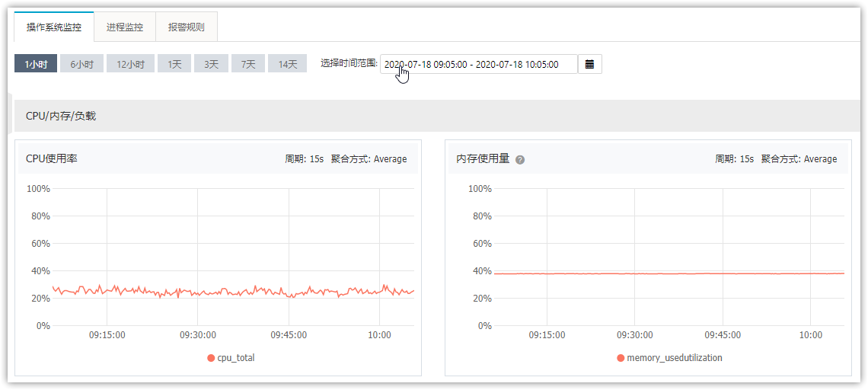Open the 进程监控 tab

pos(125,27)
